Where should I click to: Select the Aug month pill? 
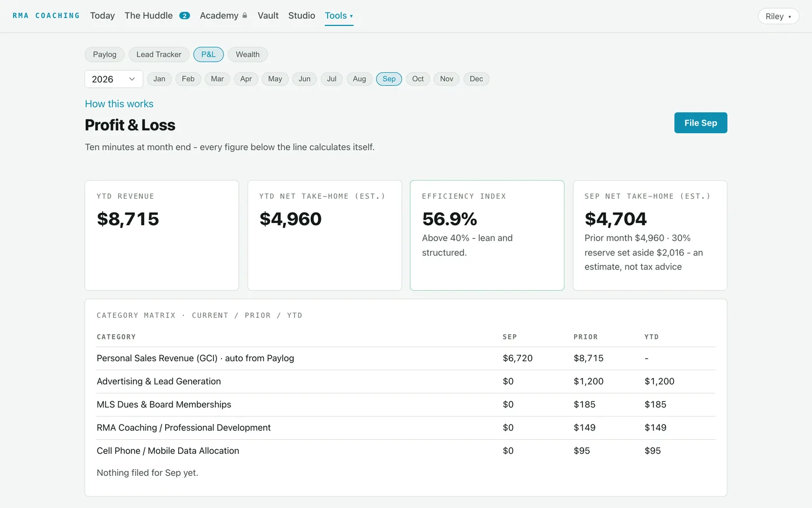(x=359, y=79)
